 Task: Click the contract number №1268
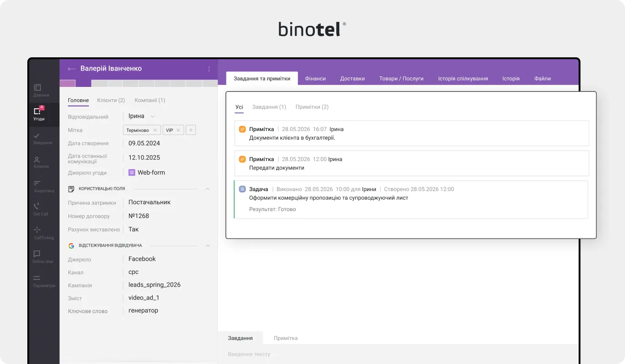point(139,216)
